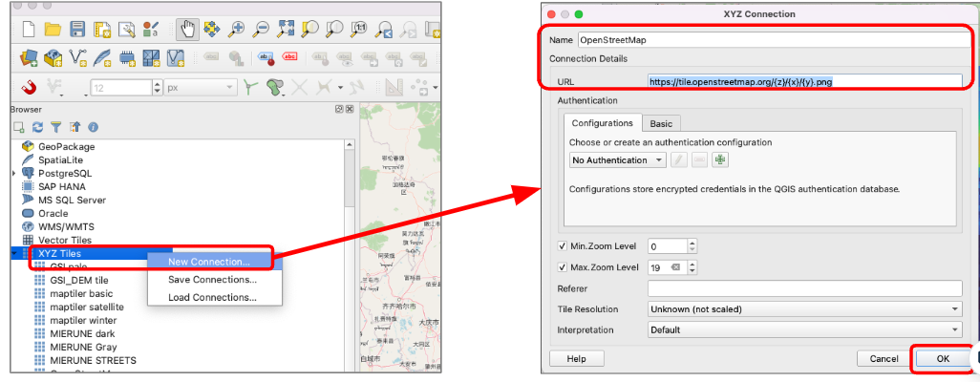Click Collapse All icon in Browser panel
The height and width of the screenshot is (382, 980).
(75, 128)
